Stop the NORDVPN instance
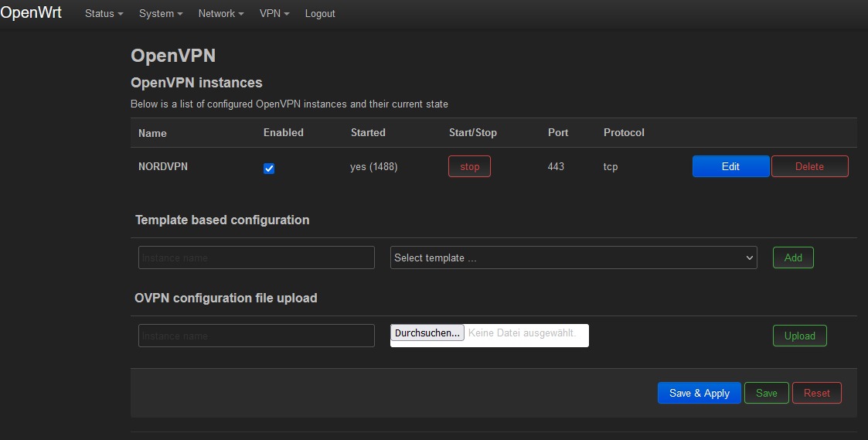The width and height of the screenshot is (868, 440). click(469, 166)
